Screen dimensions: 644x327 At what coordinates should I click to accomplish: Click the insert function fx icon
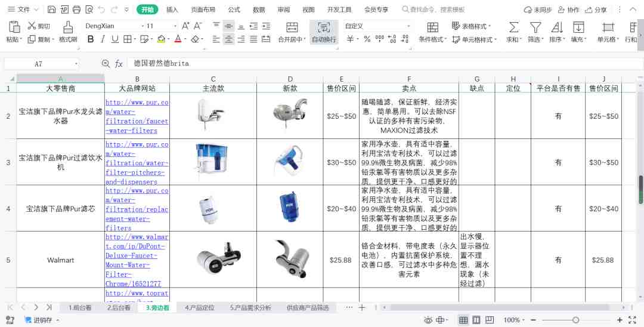tap(119, 64)
